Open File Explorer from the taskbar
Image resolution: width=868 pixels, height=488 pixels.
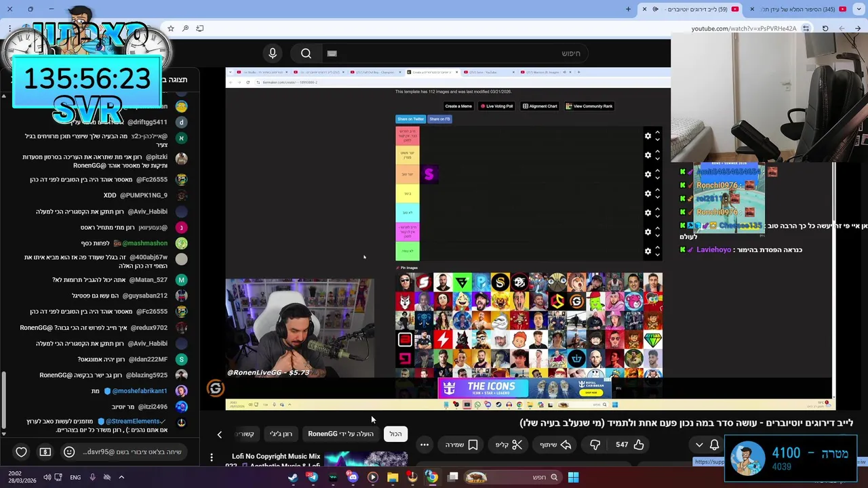coord(393,477)
